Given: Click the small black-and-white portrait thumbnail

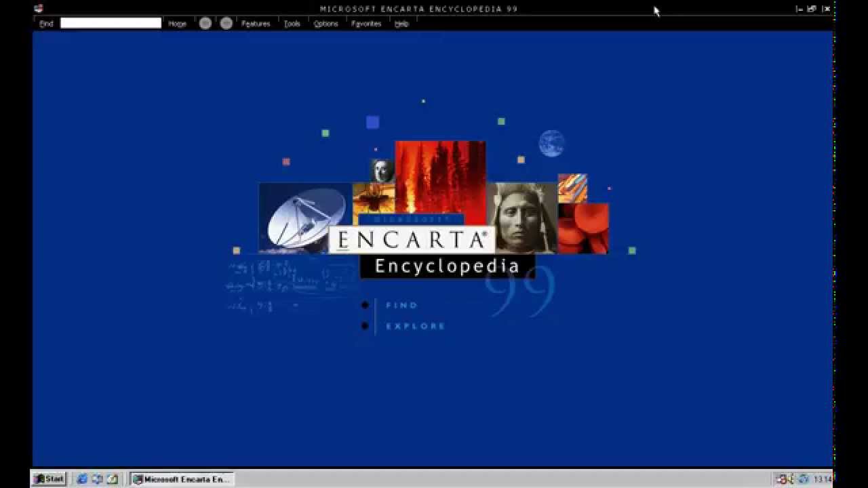Looking at the screenshot, I should click(382, 171).
